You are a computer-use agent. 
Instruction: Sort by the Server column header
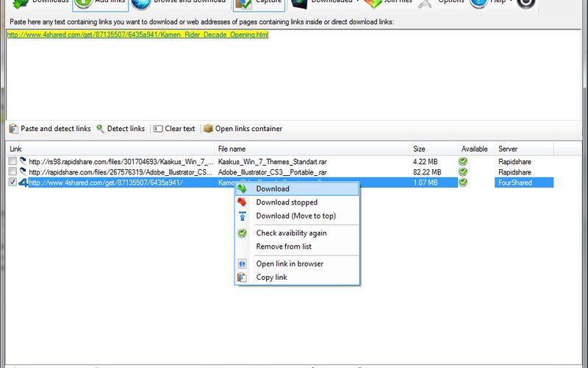click(524, 149)
